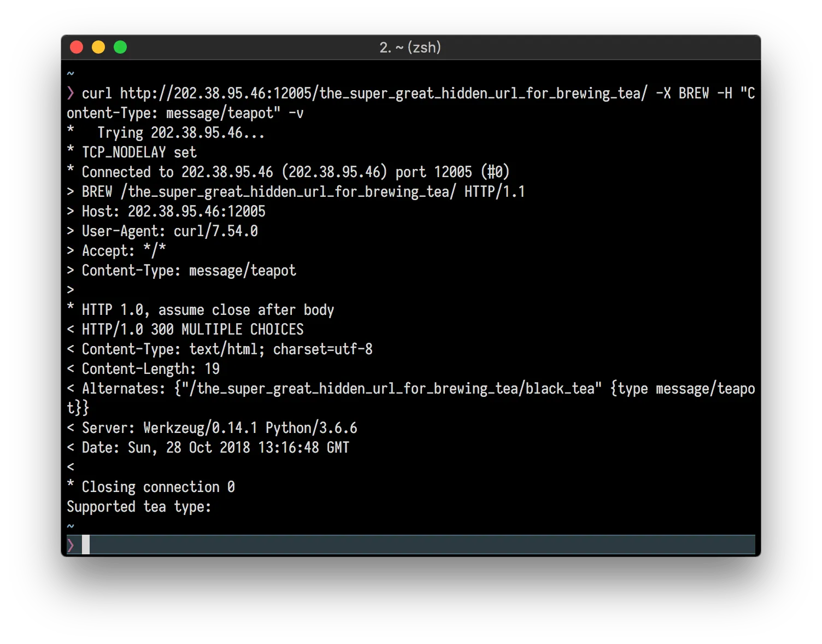Minimize the terminal using the yellow button

click(98, 48)
